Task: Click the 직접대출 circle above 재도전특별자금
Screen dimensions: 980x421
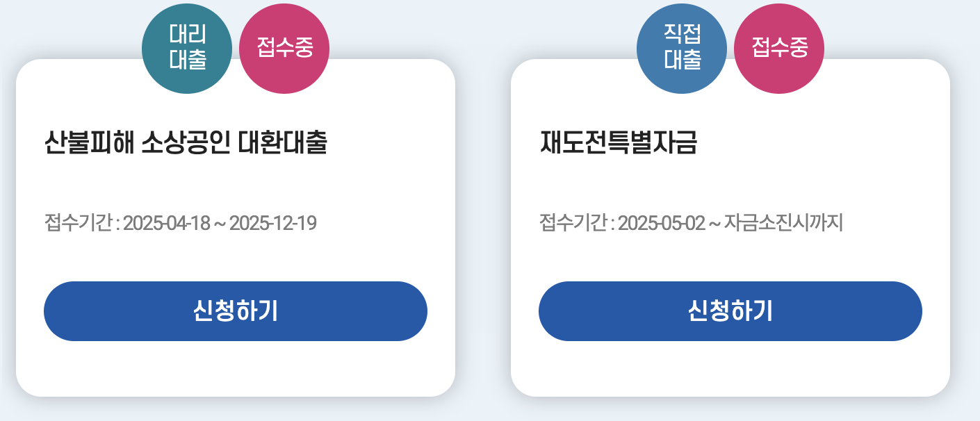Action: 681,47
